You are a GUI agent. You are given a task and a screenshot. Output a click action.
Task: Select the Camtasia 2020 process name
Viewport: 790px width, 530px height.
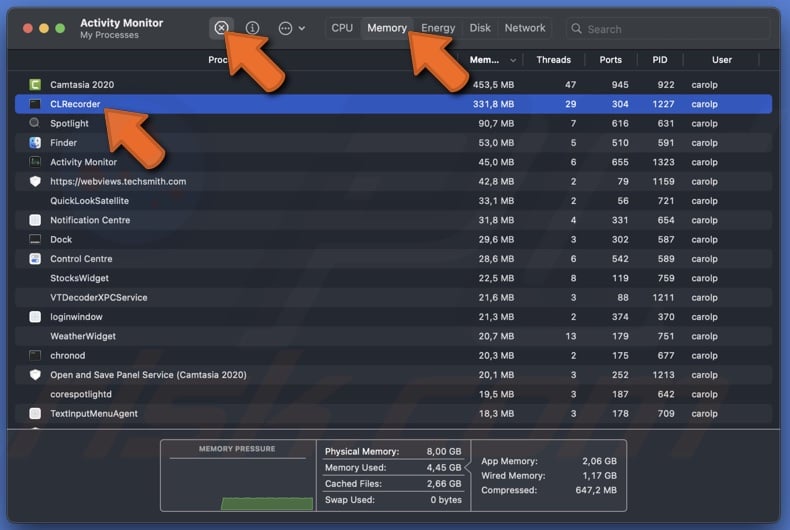82,85
